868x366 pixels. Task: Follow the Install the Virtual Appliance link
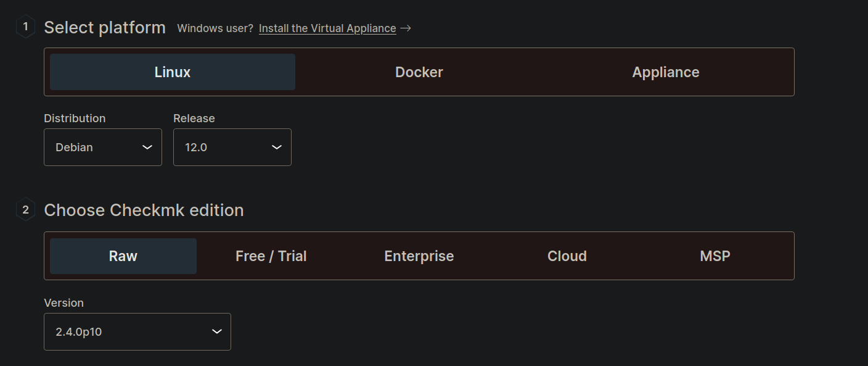[x=327, y=28]
